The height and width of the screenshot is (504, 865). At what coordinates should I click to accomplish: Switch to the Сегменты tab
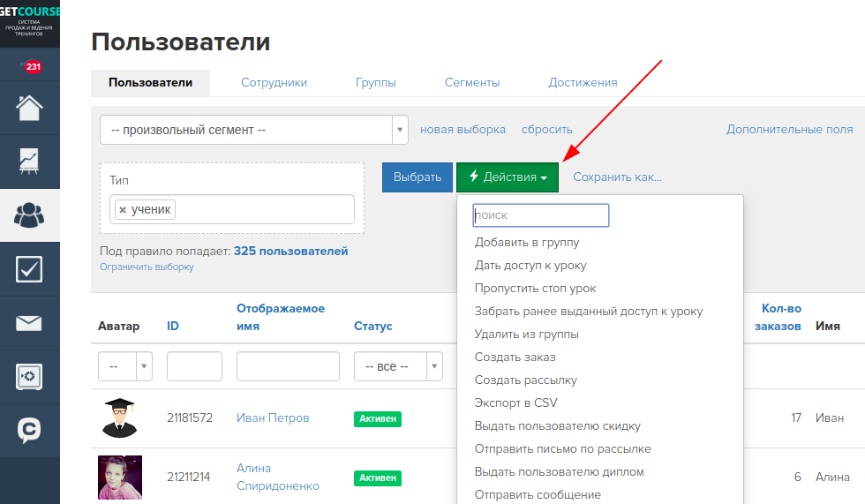click(472, 83)
